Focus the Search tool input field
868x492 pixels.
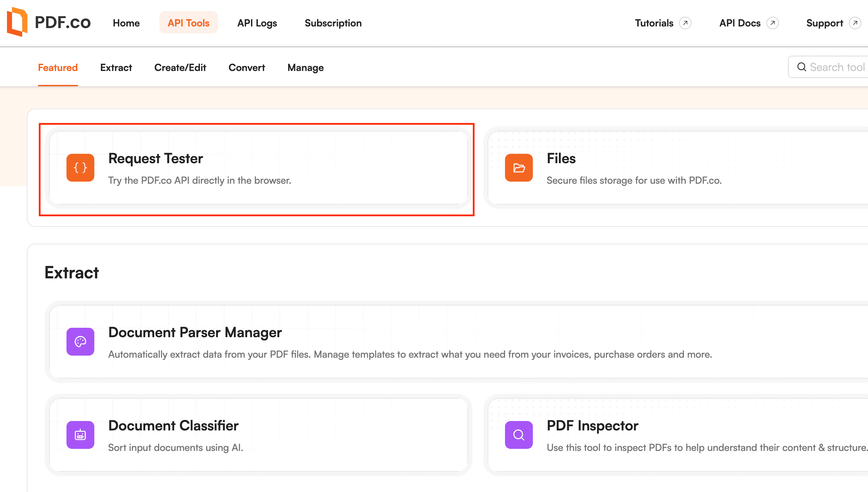click(837, 67)
